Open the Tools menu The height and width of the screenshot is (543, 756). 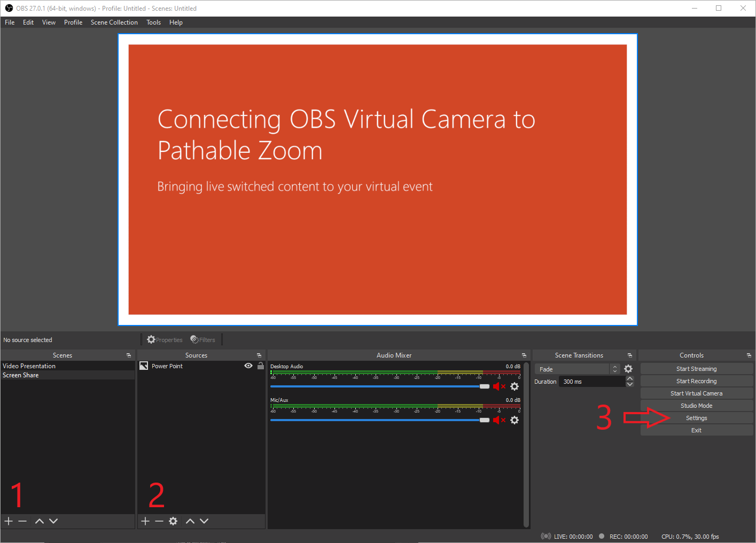click(153, 22)
